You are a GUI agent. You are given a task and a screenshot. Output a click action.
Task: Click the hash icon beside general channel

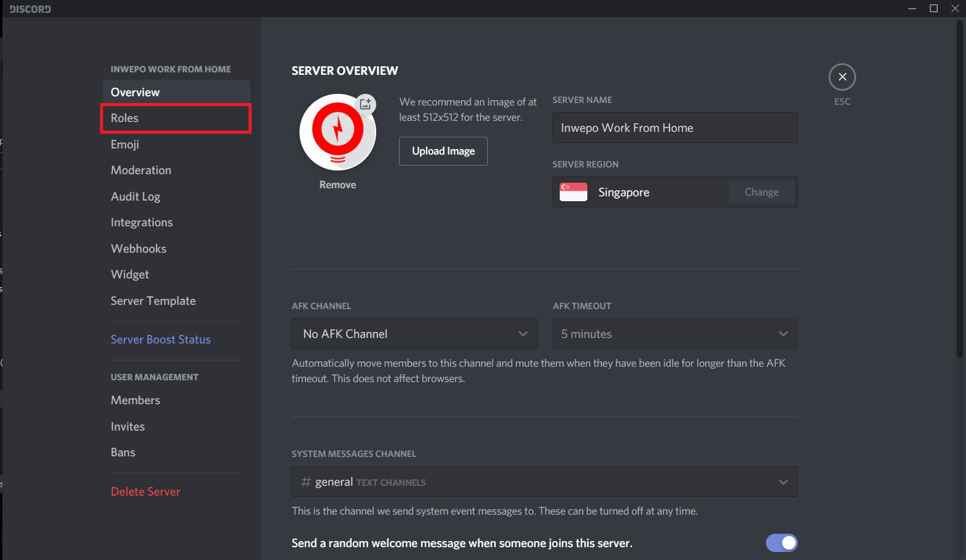coord(306,482)
